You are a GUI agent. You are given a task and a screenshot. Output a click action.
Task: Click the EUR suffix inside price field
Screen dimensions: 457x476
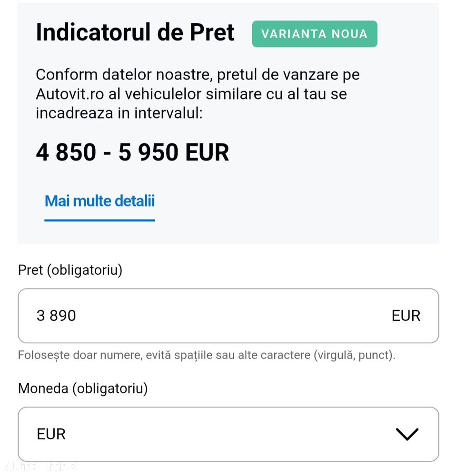click(x=406, y=316)
